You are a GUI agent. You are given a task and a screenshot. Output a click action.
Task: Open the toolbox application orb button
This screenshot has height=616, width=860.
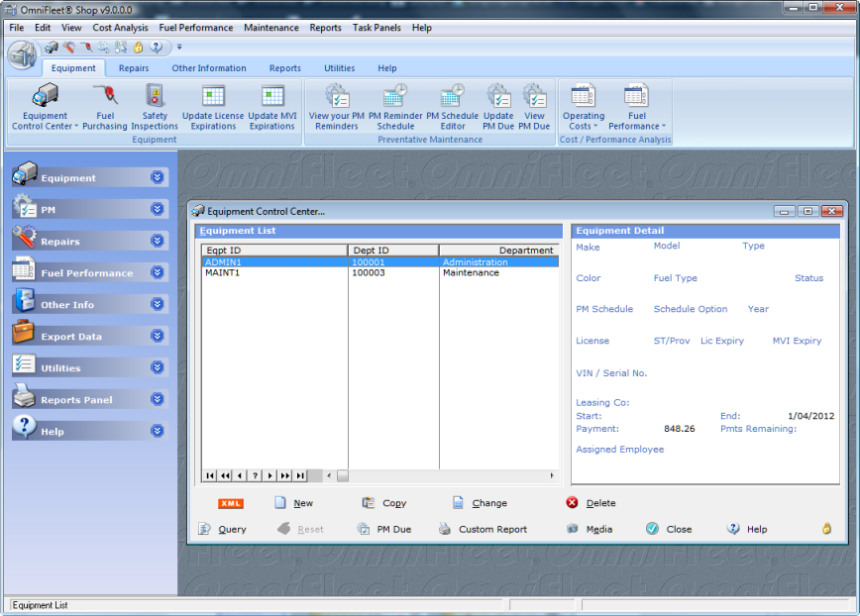(23, 54)
